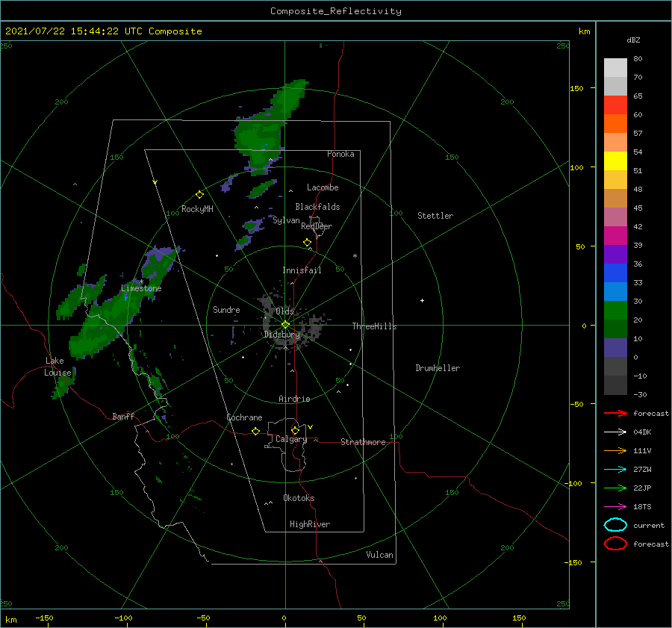This screenshot has height=628, width=672.
Task: Click the 54 dBZ yellow color swatch
Action: (615, 161)
